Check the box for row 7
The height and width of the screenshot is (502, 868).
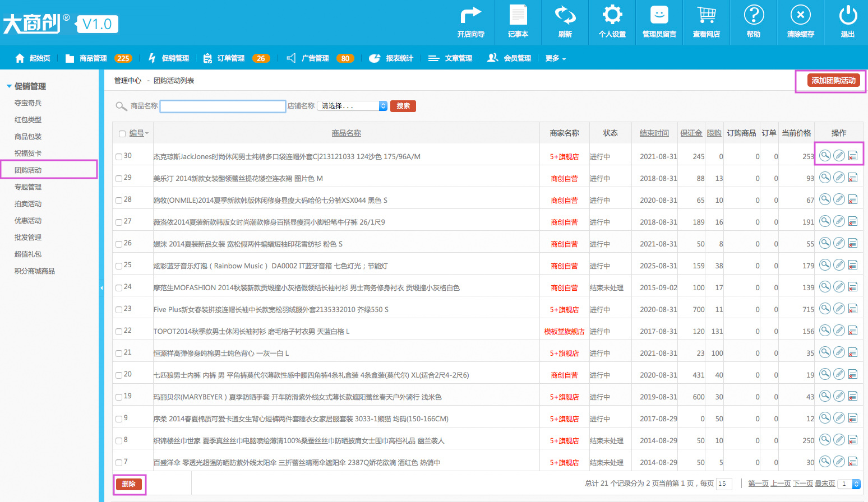click(x=119, y=463)
